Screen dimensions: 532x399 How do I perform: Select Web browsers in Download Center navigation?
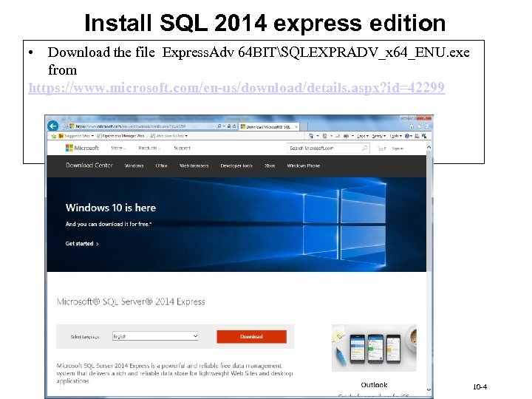coord(194,166)
